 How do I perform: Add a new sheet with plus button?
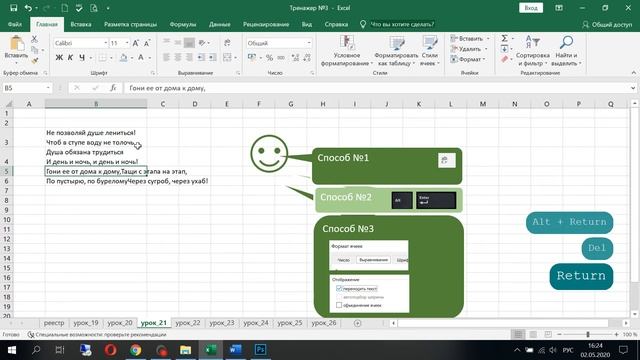tap(358, 323)
